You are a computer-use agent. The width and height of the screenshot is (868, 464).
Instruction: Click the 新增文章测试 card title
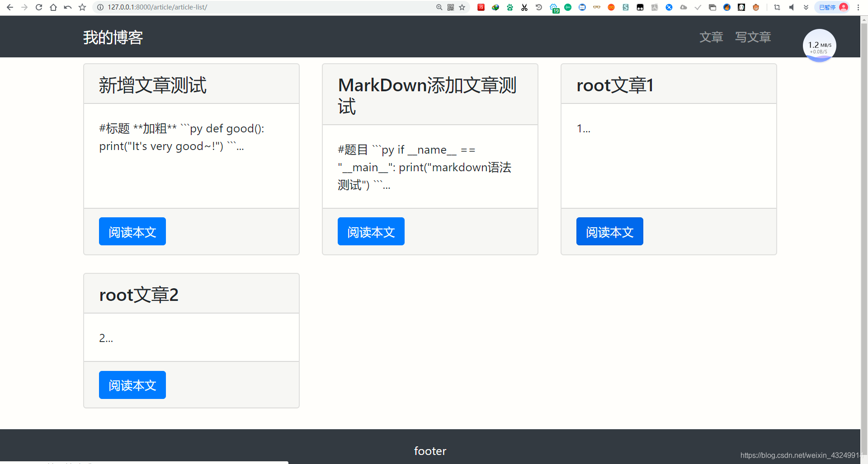click(153, 85)
